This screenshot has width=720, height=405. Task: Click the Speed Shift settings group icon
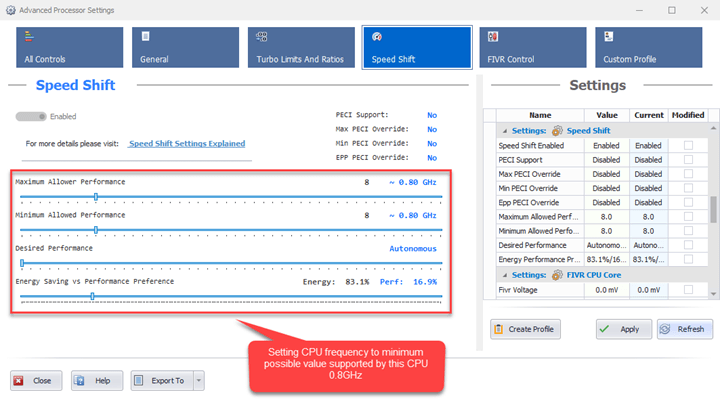pos(557,131)
